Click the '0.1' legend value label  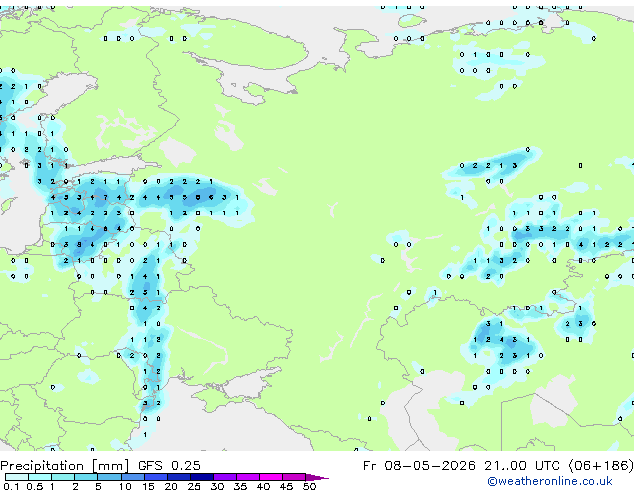pyautogui.click(x=11, y=486)
